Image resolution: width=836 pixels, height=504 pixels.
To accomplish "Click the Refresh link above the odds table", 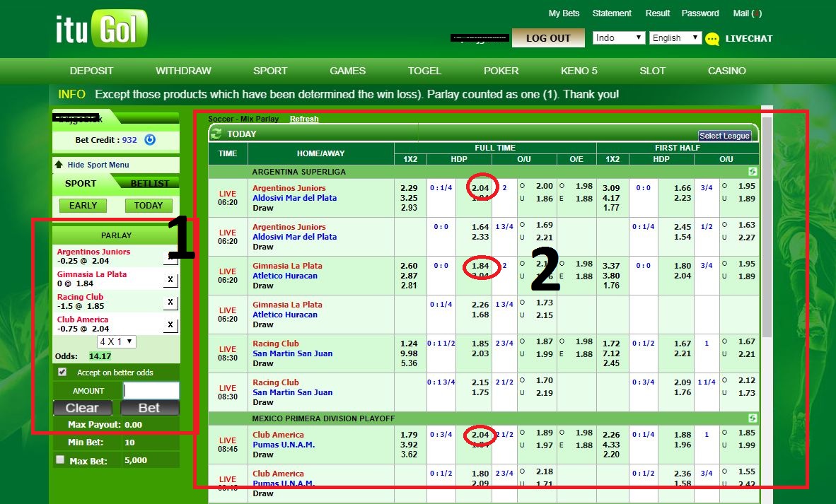I will pos(303,118).
